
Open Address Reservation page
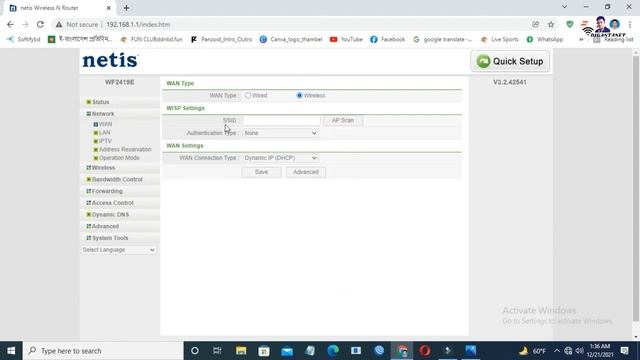tap(125, 149)
